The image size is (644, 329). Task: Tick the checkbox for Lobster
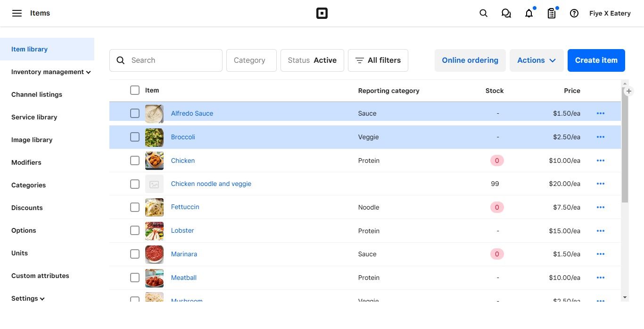pyautogui.click(x=135, y=230)
